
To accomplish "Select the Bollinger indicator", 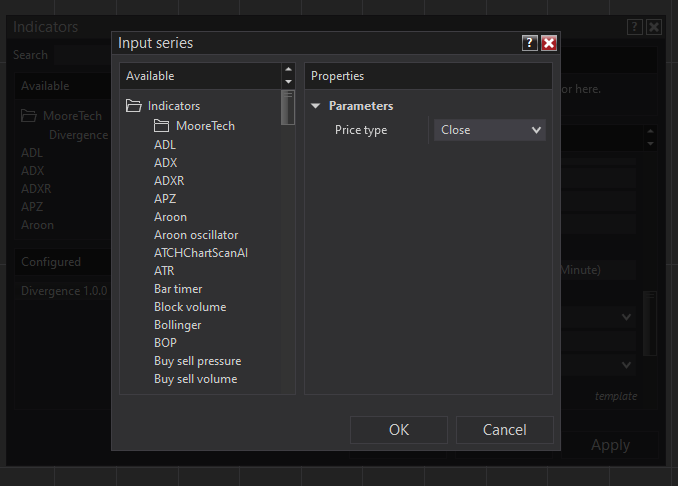I will tap(177, 325).
